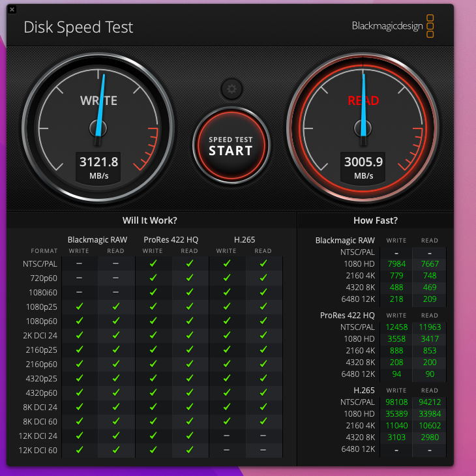
Task: Click Blackmagic RAW 1080 HD write value 7984
Action: coord(396,264)
